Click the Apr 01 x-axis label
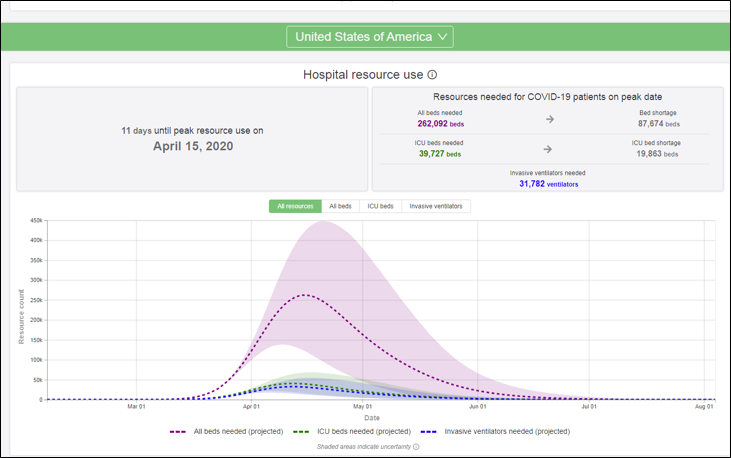Image resolution: width=731 pixels, height=458 pixels. pos(251,407)
